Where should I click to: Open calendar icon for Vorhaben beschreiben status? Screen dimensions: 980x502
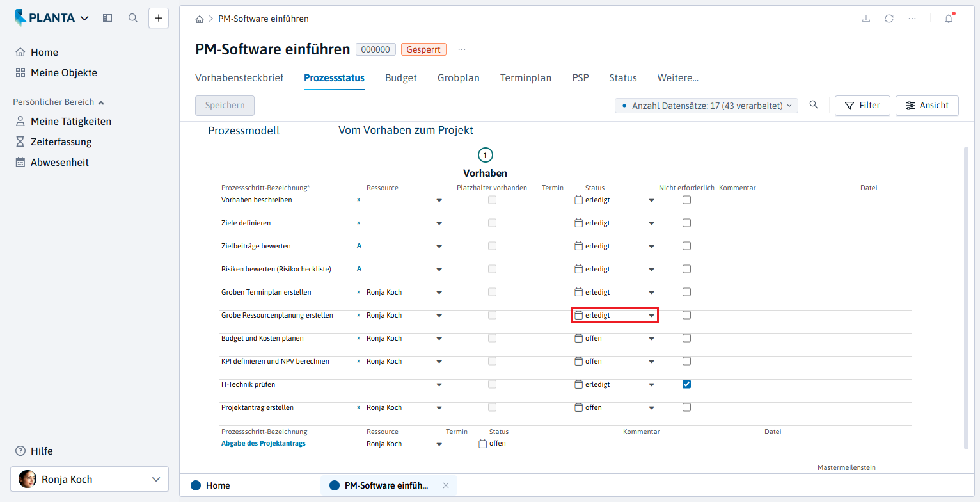tap(579, 200)
